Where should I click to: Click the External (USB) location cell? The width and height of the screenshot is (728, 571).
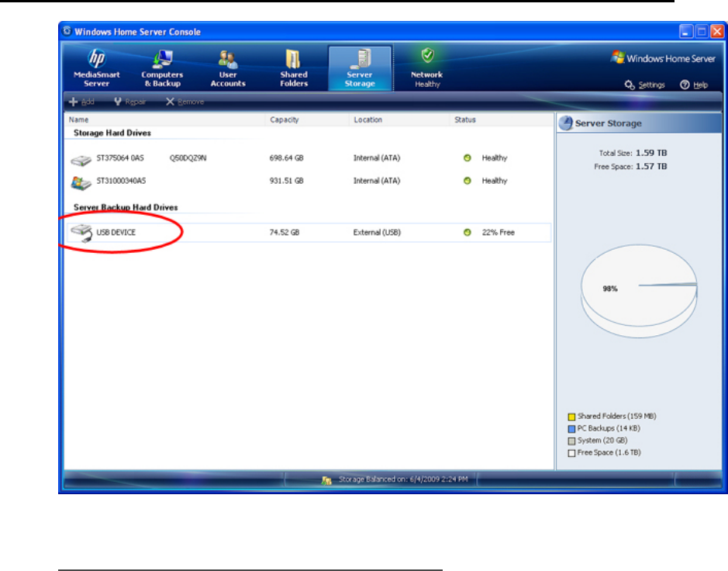377,232
